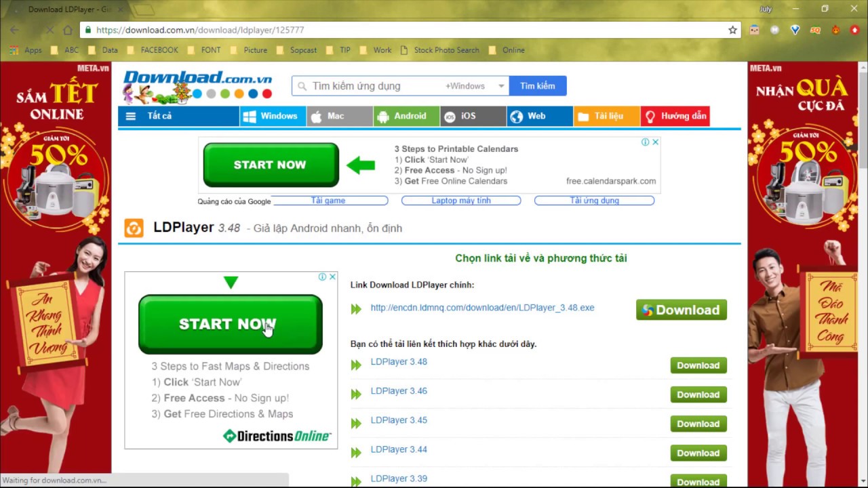Select the Hướng dẫn category tab
This screenshot has width=868, height=488.
pos(675,116)
